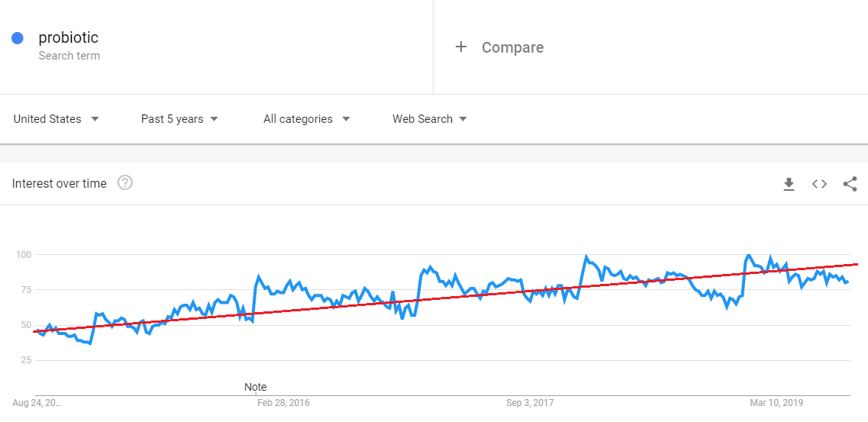Click the Feb 28, 2016 axis label
The height and width of the screenshot is (422, 868).
click(x=283, y=403)
